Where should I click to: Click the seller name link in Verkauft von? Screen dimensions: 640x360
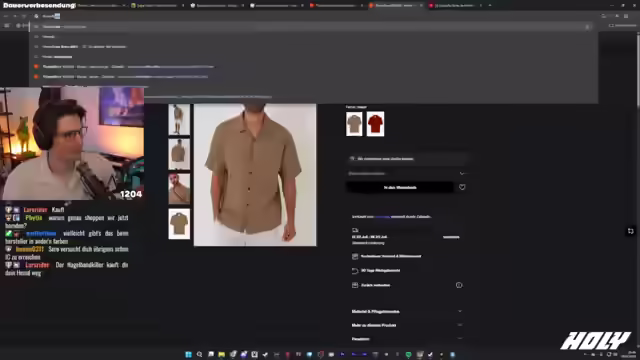[382, 217]
